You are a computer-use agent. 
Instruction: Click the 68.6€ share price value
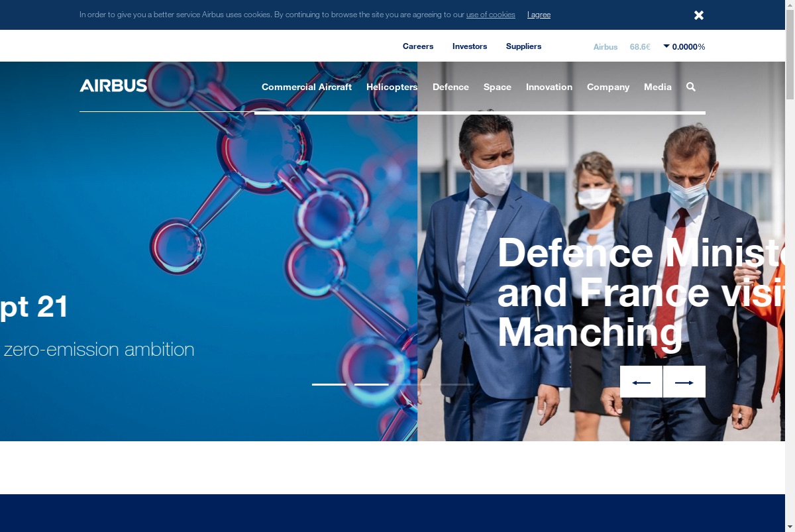point(640,47)
